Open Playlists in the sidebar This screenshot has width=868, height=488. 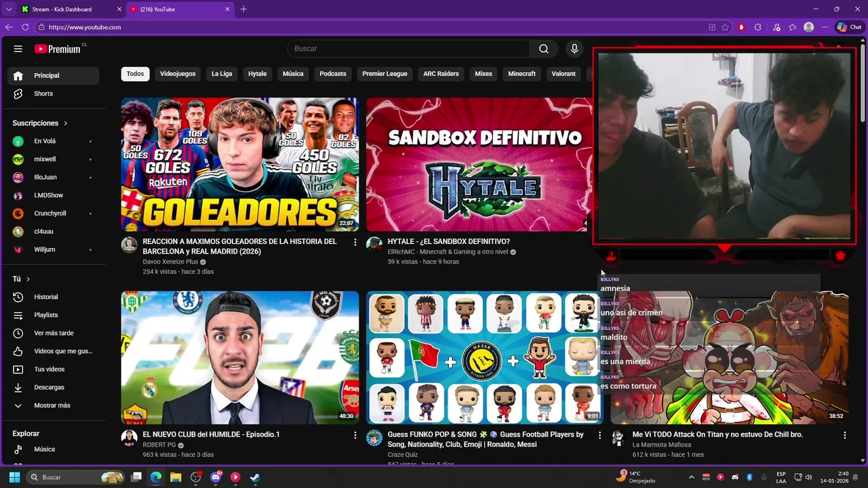pyautogui.click(x=53, y=315)
